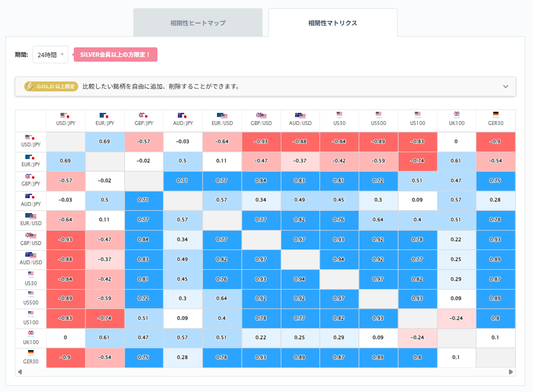Select the GBP/USD flag icon in row header
The height and width of the screenshot is (392, 533).
(x=30, y=236)
